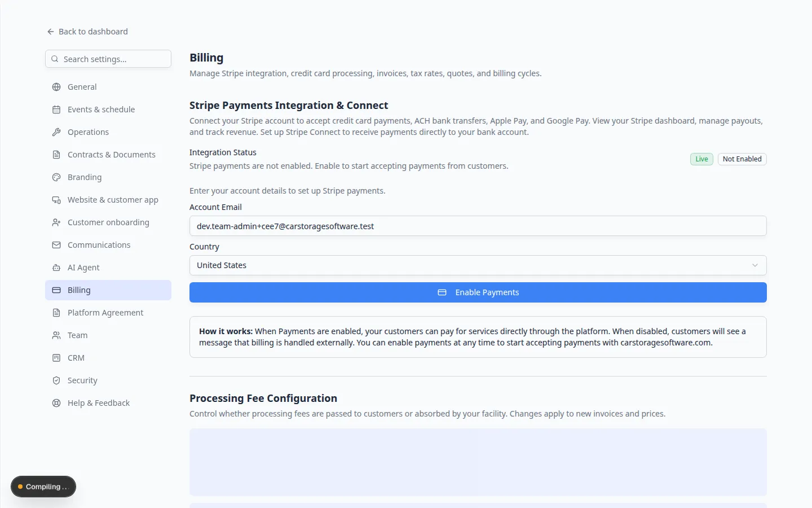Screen dimensions: 812x508
Task: Click the Customer onboarding user-plus icon
Action: coord(56,222)
